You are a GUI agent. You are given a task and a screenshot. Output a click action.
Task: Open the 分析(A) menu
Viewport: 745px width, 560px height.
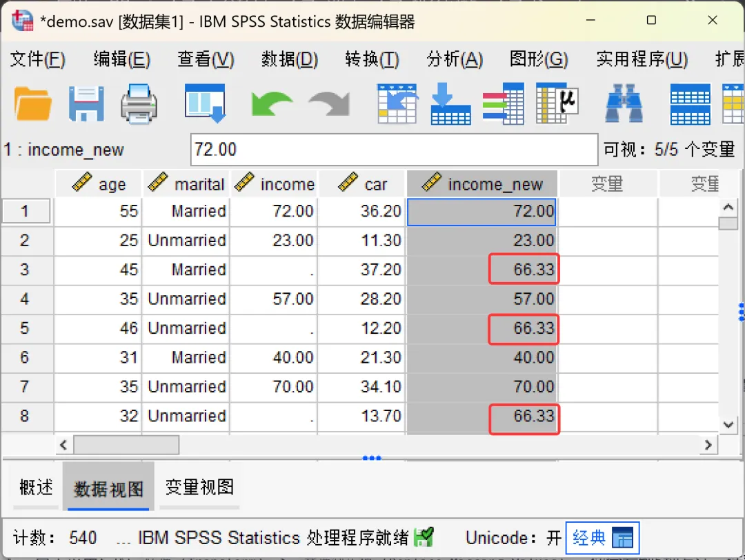click(455, 59)
